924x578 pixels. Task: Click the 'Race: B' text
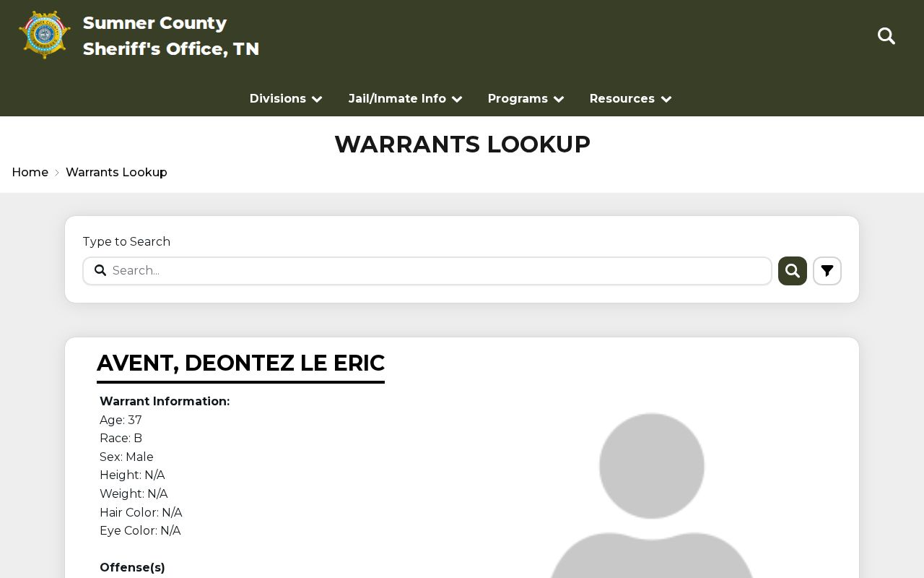tap(121, 439)
